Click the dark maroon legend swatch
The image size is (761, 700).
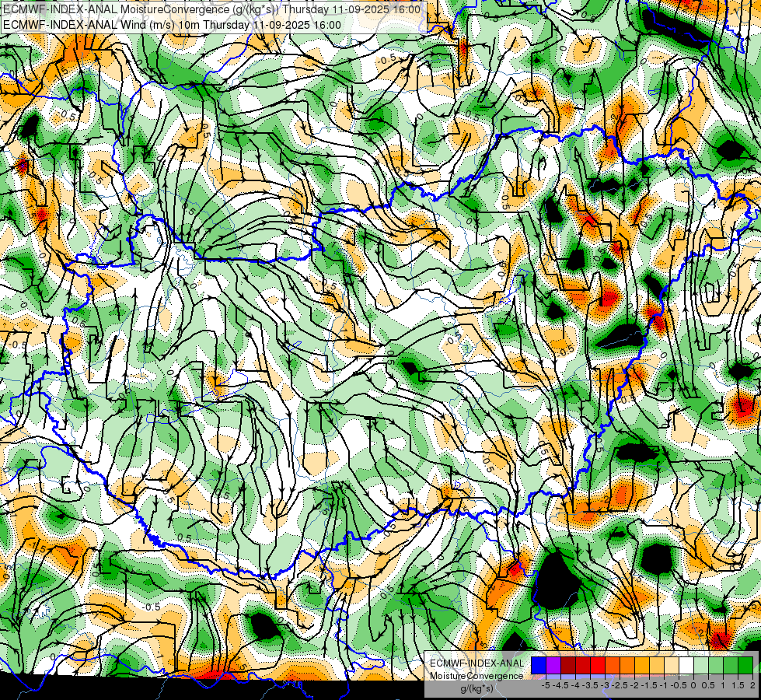568,666
